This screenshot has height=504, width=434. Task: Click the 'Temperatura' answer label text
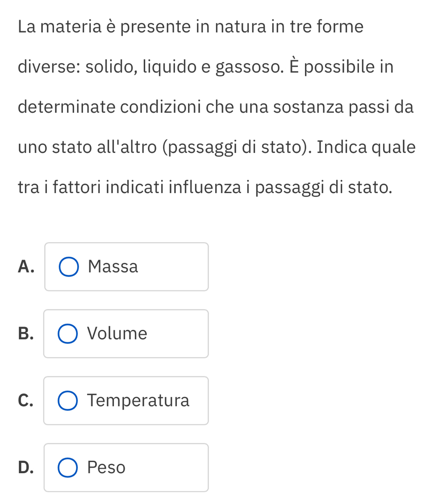(139, 401)
